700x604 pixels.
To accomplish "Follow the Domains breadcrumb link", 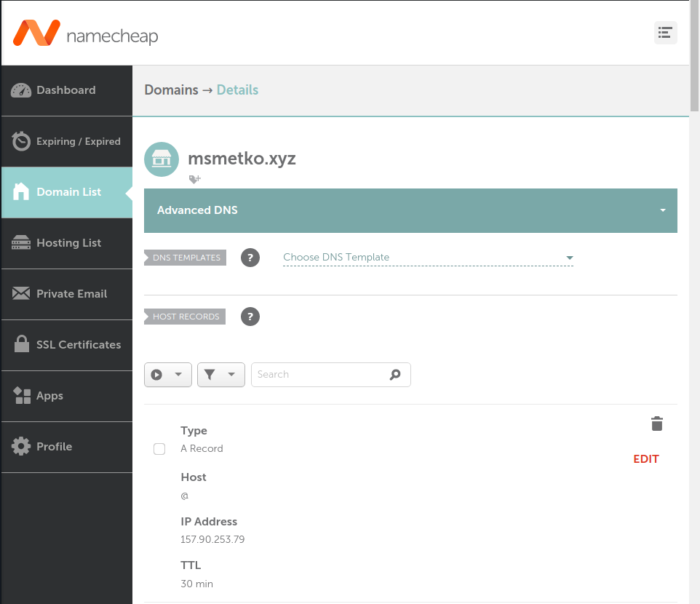I will tap(171, 90).
